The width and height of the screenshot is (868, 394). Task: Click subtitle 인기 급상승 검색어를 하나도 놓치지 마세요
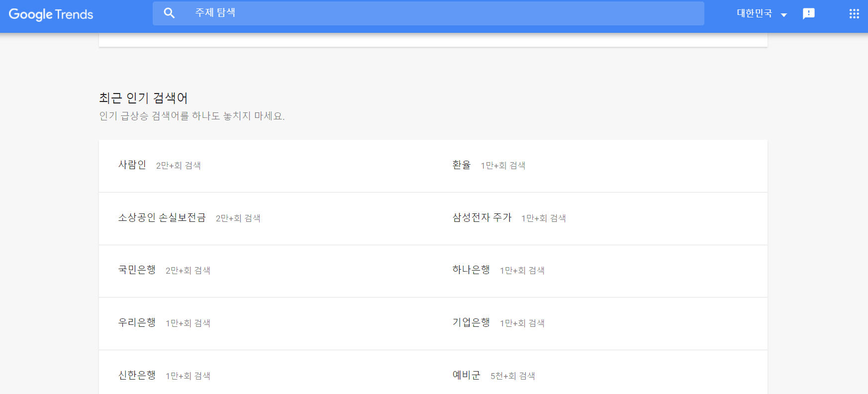(x=192, y=116)
